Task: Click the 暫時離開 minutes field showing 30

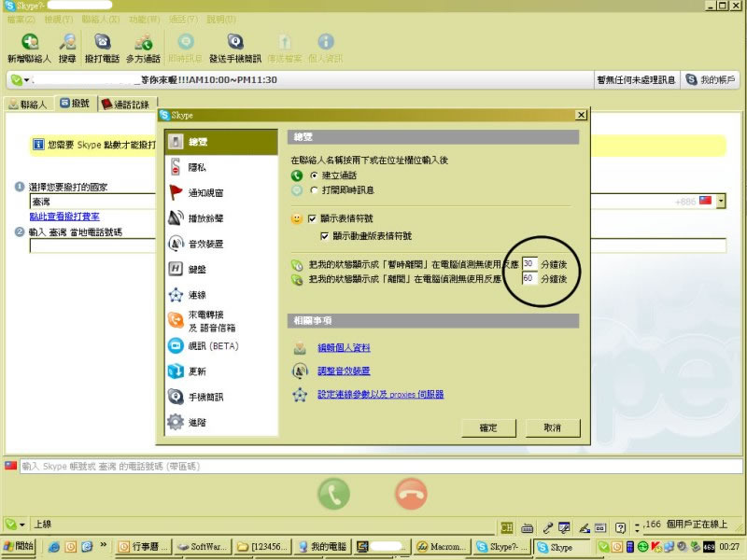Action: (529, 264)
